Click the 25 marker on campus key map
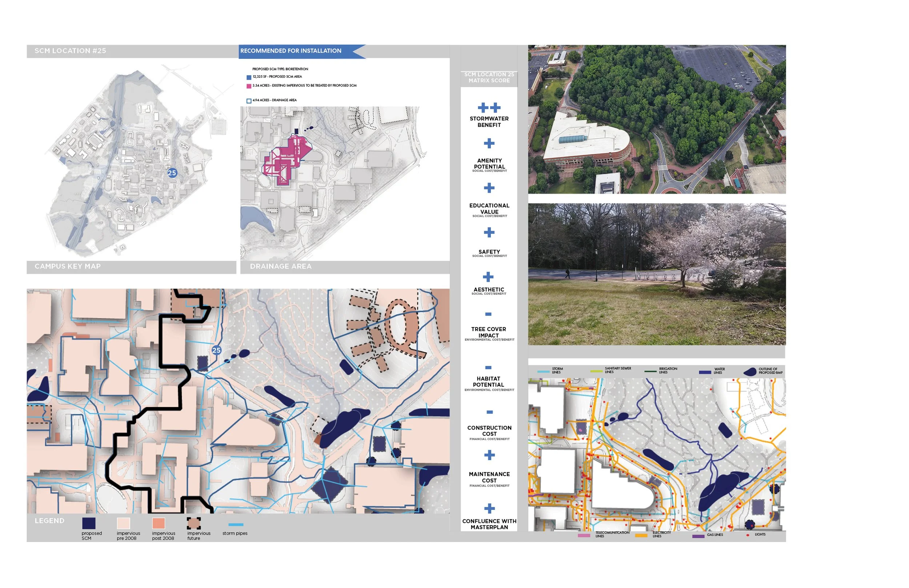Image resolution: width=909 pixels, height=588 pixels. point(172,173)
